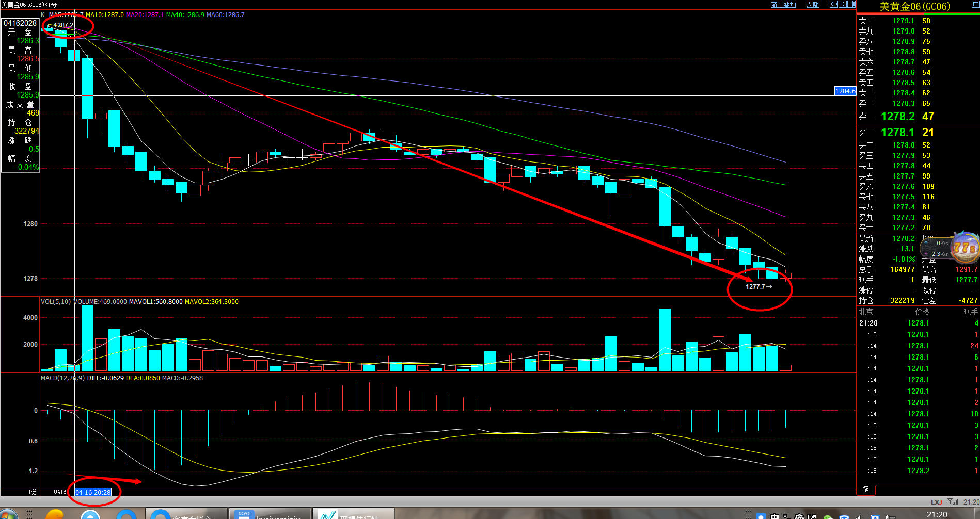Select the 买七 1277.5 order row
This screenshot has width=980, height=519.
coord(918,197)
